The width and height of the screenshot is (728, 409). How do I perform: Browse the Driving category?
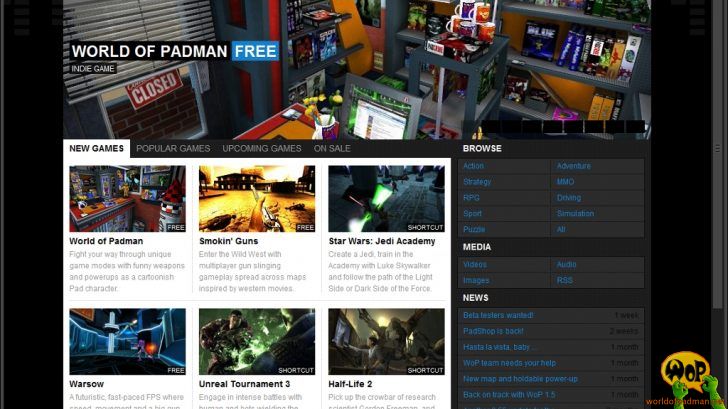569,197
